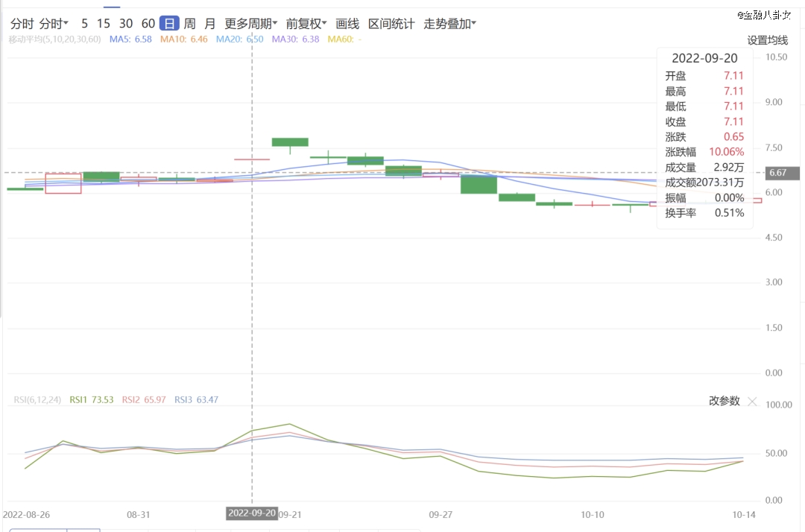Open 改参数 to edit RSI parameters
The height and width of the screenshot is (532, 805).
click(724, 401)
